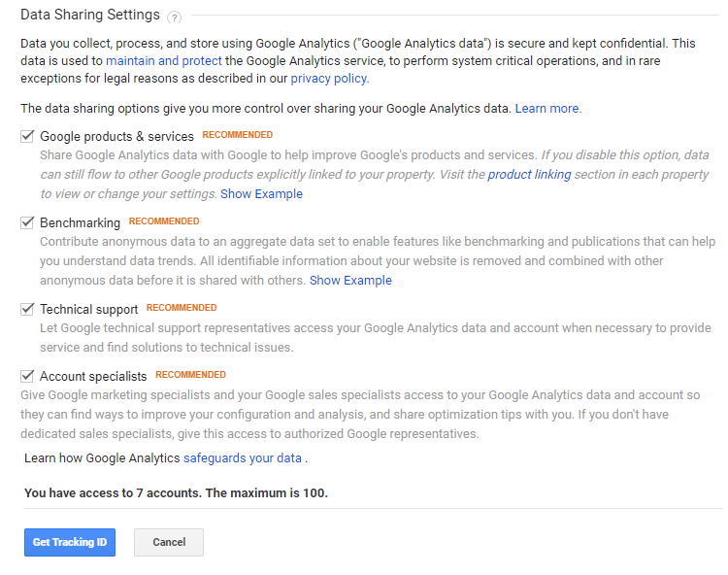Uncheck Google products & services checkbox
The width and height of the screenshot is (728, 575).
coord(27,136)
